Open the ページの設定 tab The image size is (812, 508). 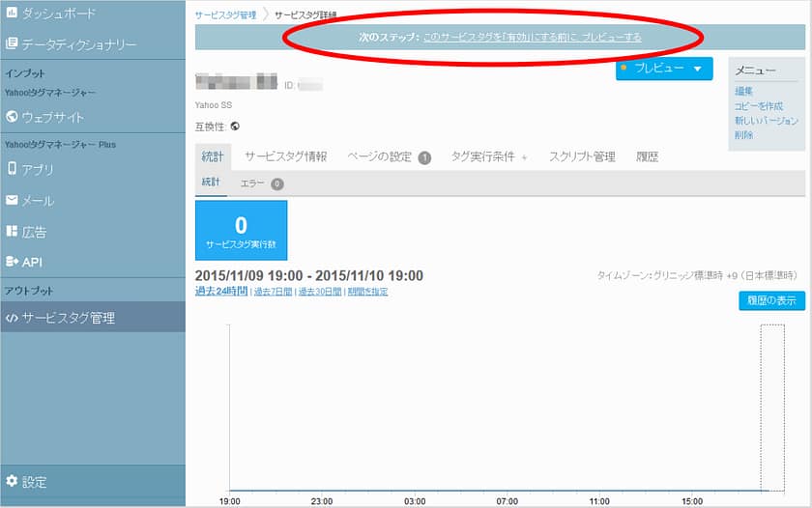pos(388,156)
